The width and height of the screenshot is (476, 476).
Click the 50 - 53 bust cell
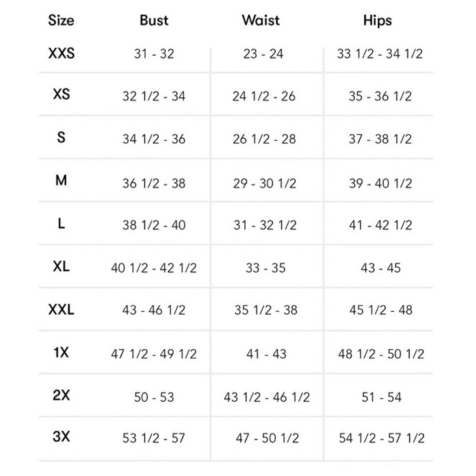154,397
